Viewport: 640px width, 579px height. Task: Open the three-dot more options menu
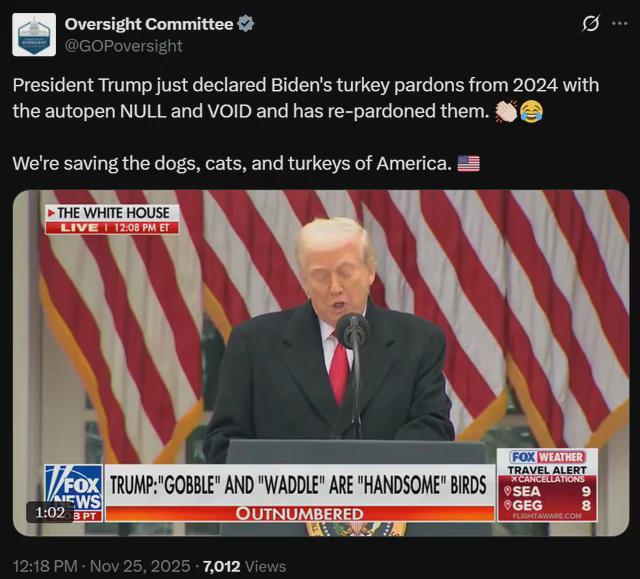(x=620, y=23)
